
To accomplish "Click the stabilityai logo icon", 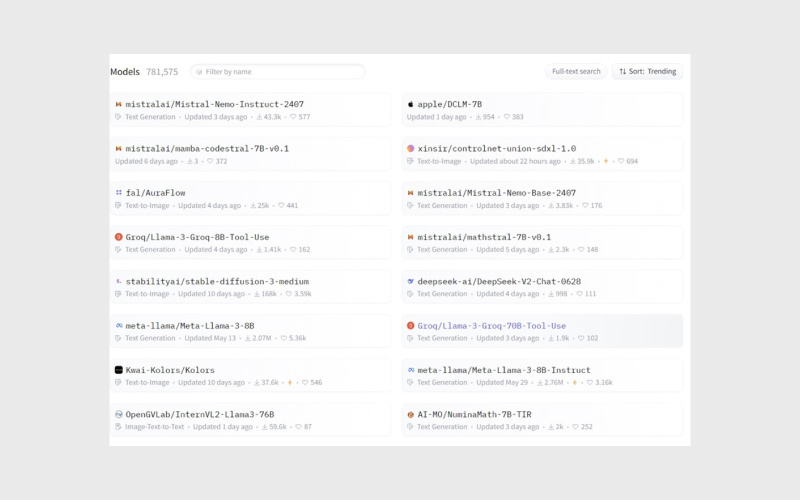I will [x=118, y=282].
